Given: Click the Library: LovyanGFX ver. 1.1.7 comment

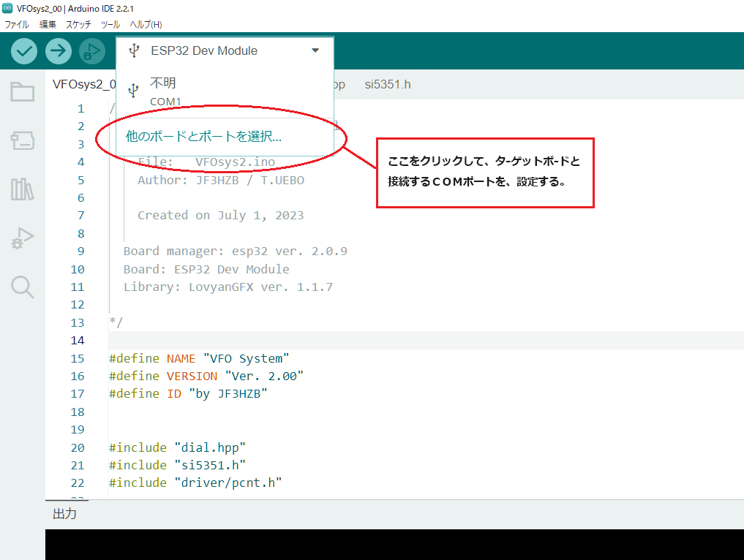Looking at the screenshot, I should click(x=228, y=287).
